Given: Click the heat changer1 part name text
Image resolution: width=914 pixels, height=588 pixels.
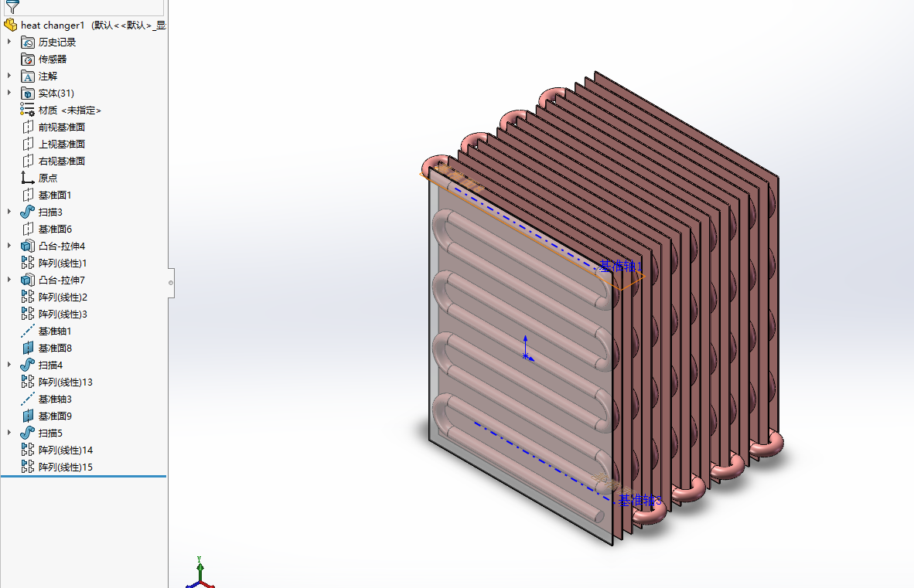Looking at the screenshot, I should click(x=53, y=25).
